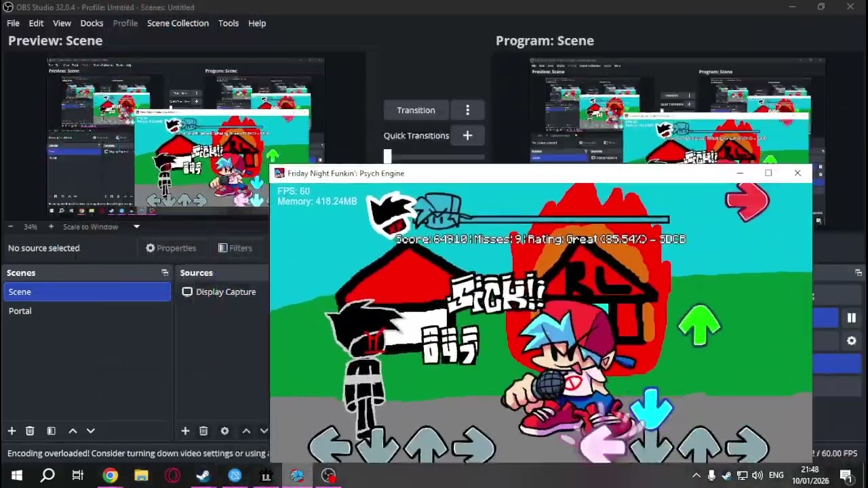The height and width of the screenshot is (488, 868).
Task: Click the OBS Studio taskbar icon
Action: [328, 476]
